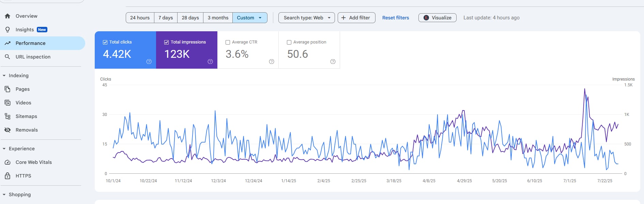This screenshot has height=204, width=644.
Task: Open the Sitemaps icon in sidebar
Action: [7, 116]
